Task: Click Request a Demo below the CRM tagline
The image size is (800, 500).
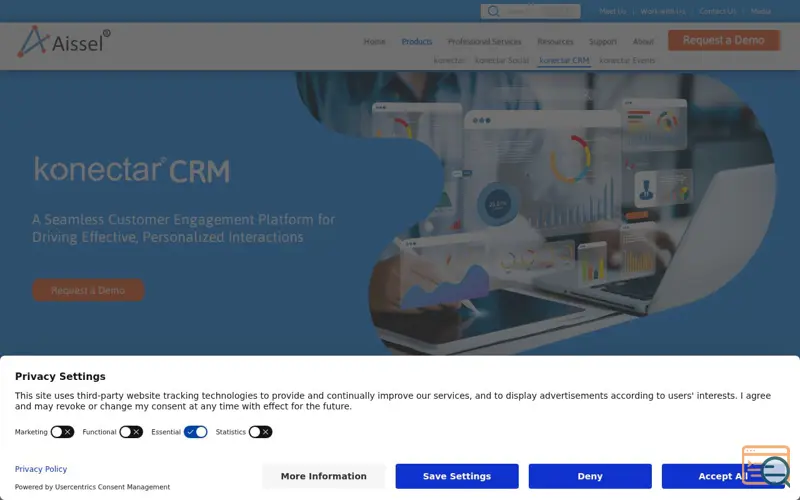Action: [x=88, y=290]
